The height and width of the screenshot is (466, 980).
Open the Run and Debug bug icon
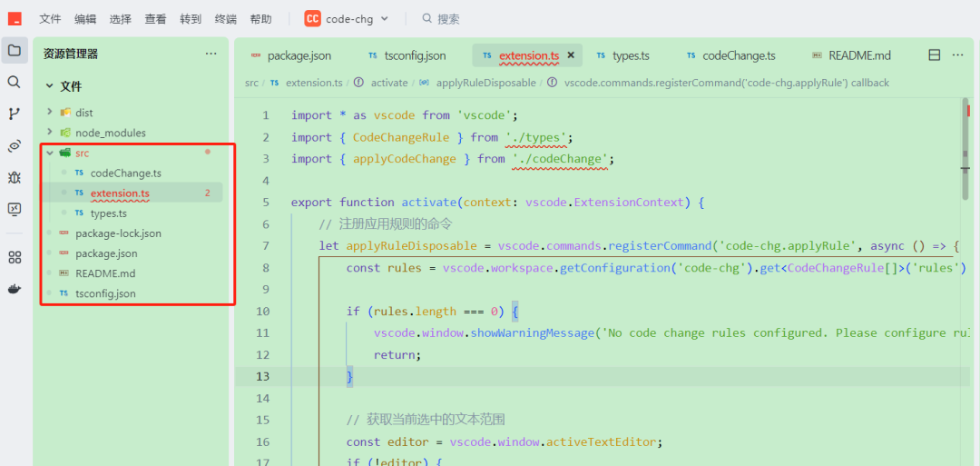(15, 177)
